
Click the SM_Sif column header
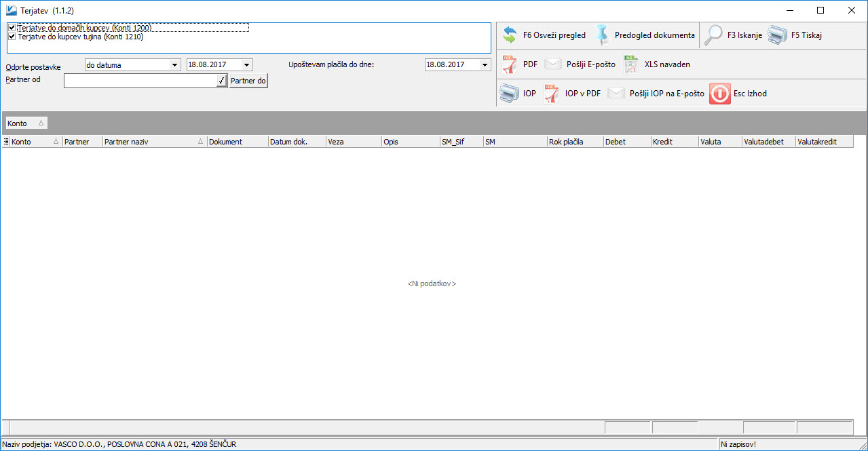pyautogui.click(x=461, y=142)
